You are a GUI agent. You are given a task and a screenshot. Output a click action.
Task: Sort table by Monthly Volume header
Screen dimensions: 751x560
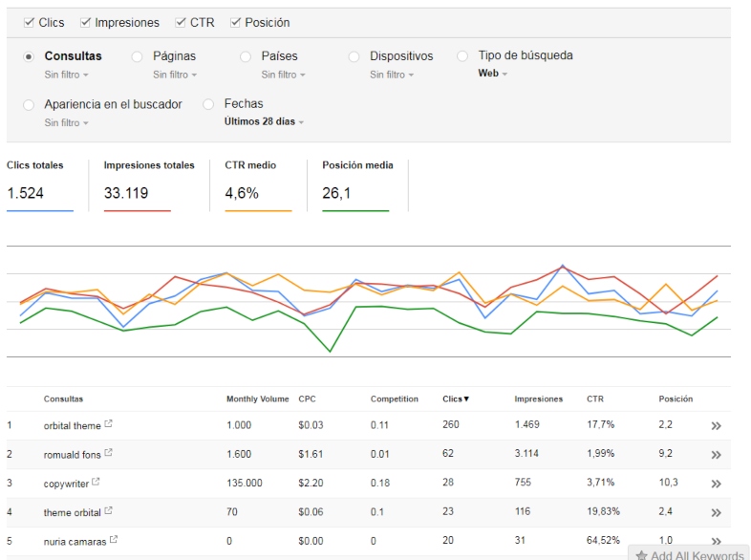258,399
